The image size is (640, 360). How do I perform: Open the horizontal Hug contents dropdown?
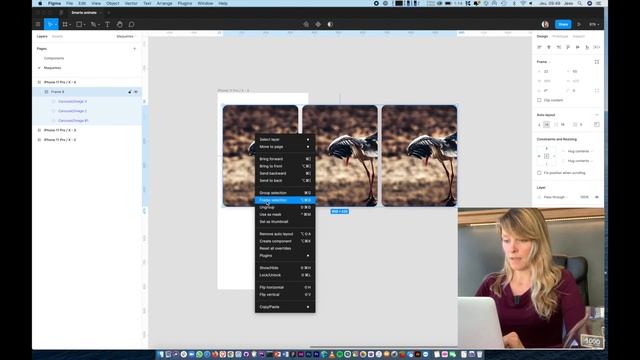click(x=580, y=151)
